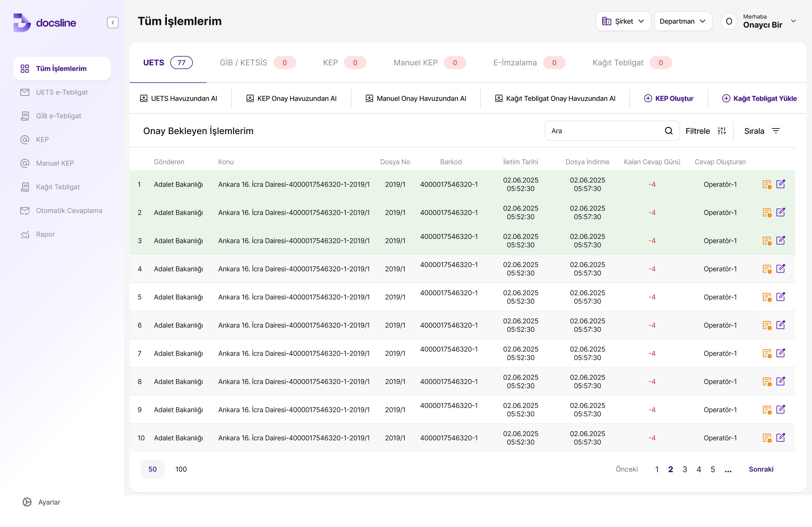The width and height of the screenshot is (812, 527).
Task: Click the Sonraki pagination link
Action: pyautogui.click(x=761, y=469)
